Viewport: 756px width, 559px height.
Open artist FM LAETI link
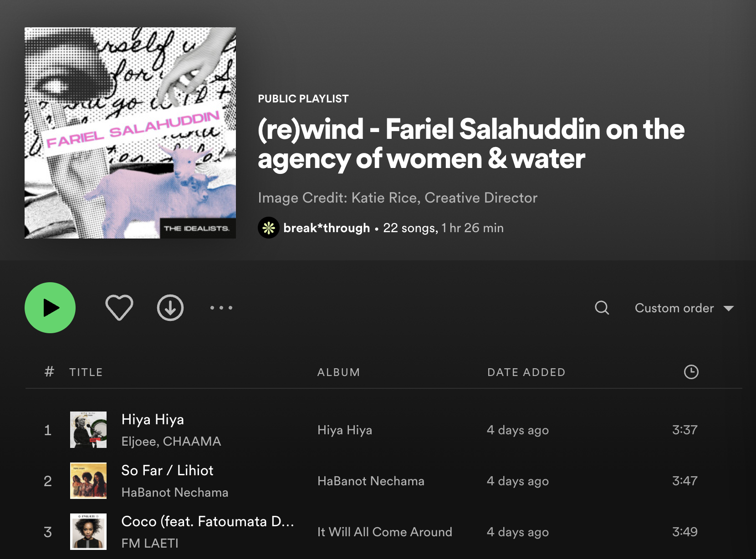pyautogui.click(x=150, y=543)
